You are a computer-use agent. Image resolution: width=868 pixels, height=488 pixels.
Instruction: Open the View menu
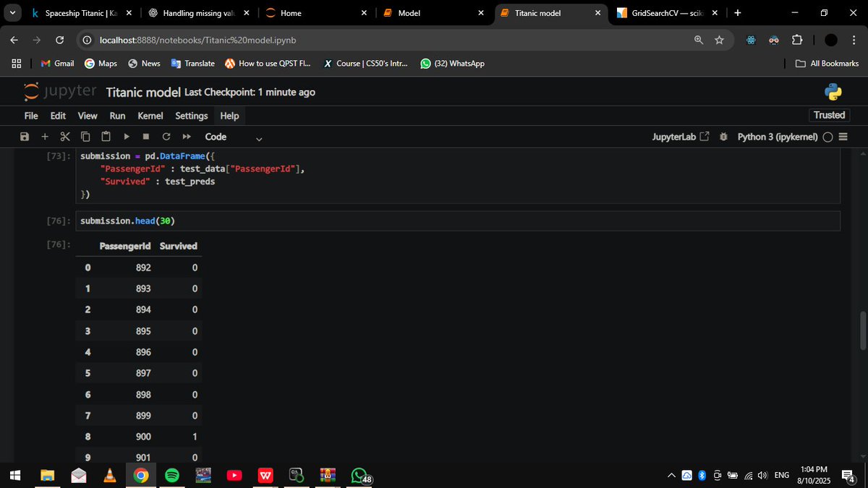[x=88, y=116]
